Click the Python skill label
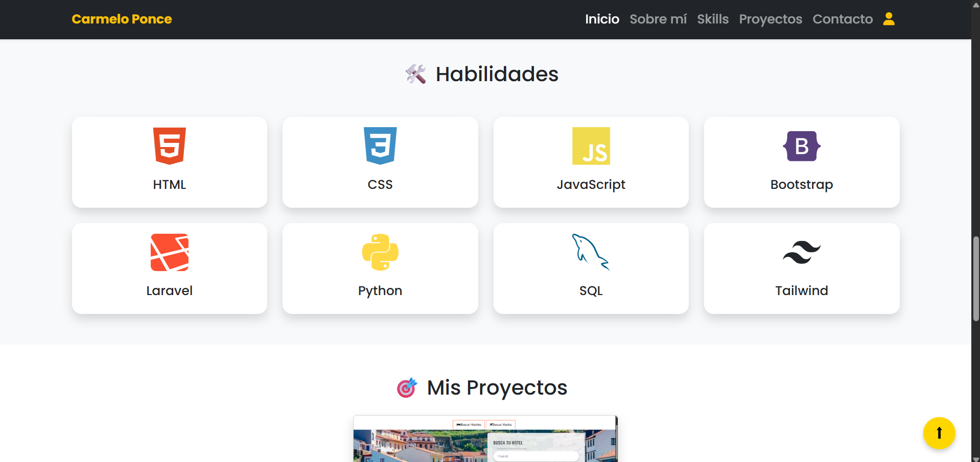This screenshot has height=462, width=980. (x=380, y=291)
